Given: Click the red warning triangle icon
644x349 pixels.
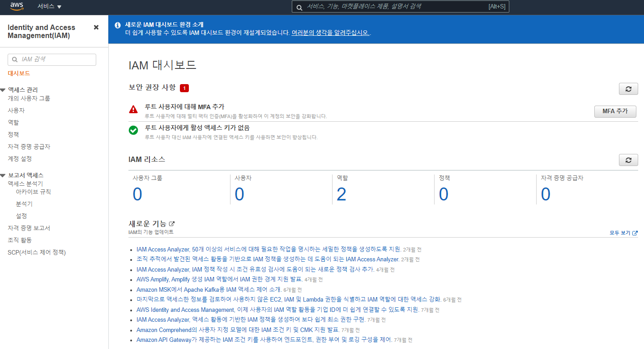Looking at the screenshot, I should pyautogui.click(x=133, y=110).
